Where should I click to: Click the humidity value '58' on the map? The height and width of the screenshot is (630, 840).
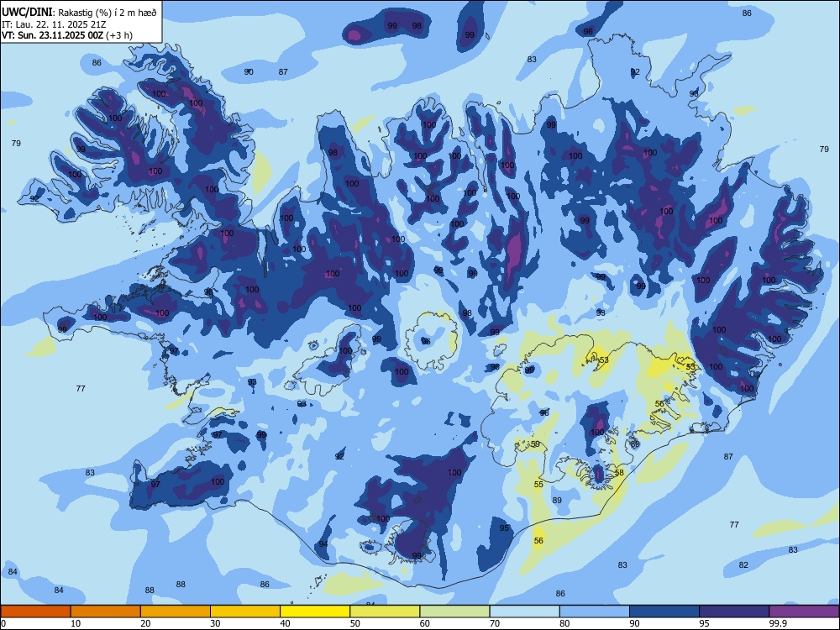(x=619, y=472)
